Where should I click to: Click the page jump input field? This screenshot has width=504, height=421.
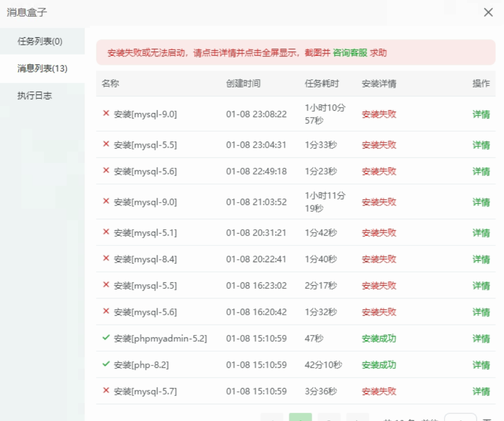coord(460,417)
